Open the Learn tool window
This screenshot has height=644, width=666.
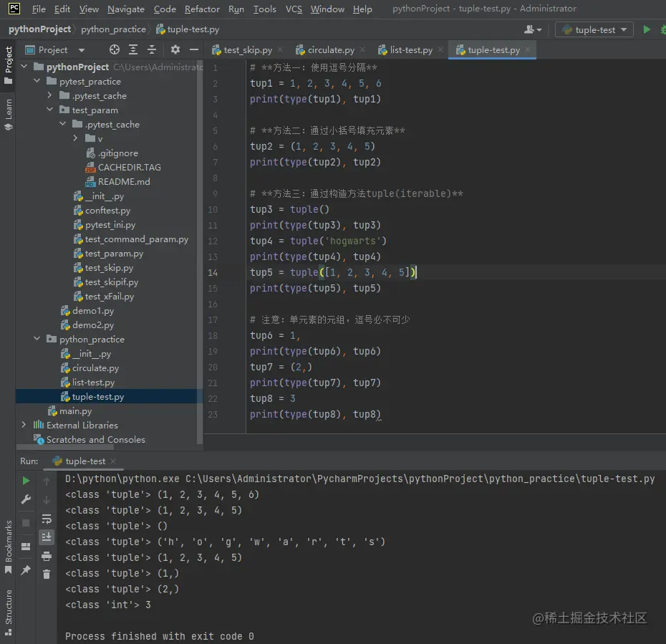8,115
